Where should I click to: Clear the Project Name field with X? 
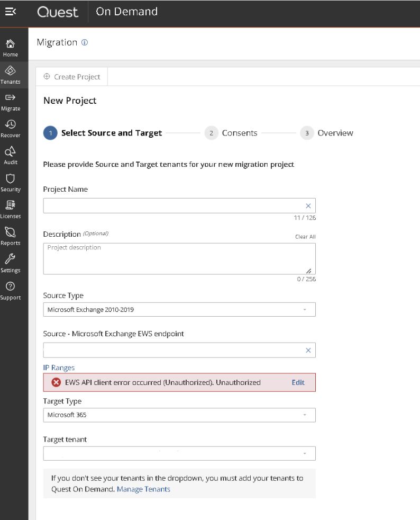click(x=308, y=206)
